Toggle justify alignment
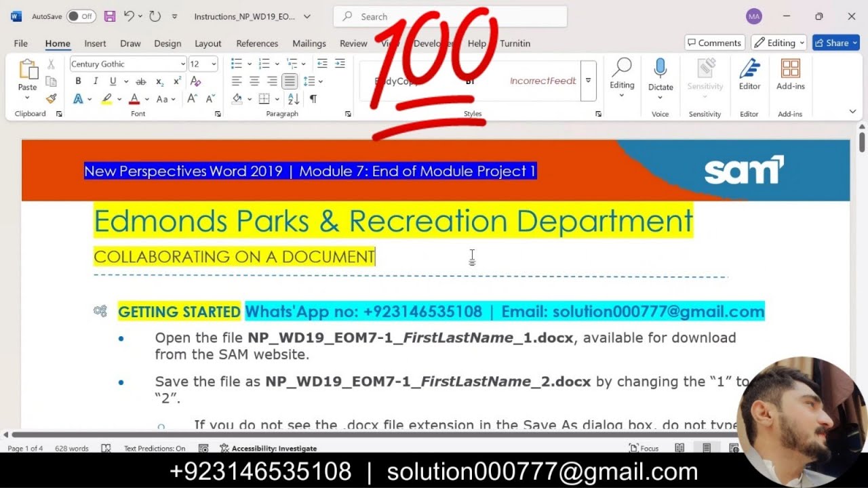This screenshot has width=868, height=488. coord(290,81)
